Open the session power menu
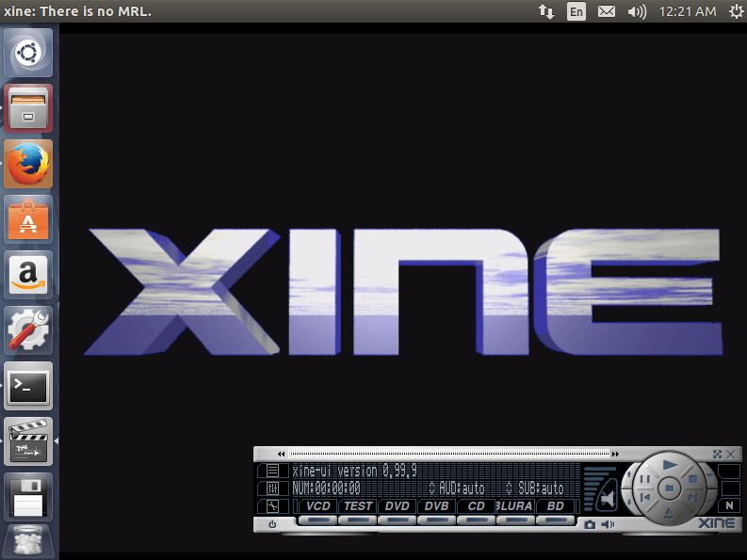The image size is (747, 560). click(737, 11)
